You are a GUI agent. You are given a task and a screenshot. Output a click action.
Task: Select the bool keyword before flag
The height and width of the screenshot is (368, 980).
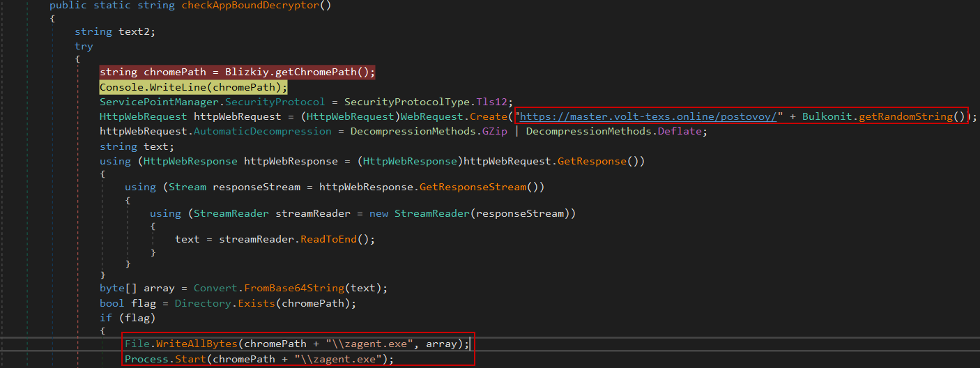[112, 303]
